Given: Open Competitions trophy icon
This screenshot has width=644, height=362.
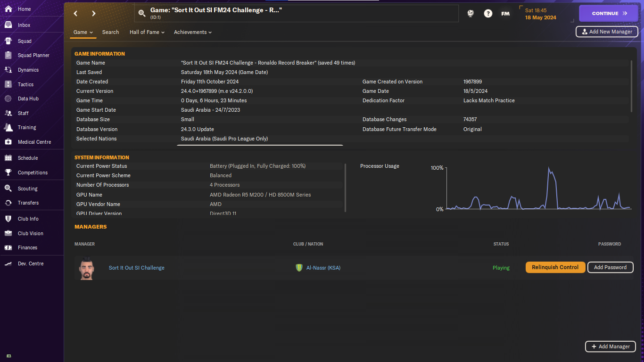Looking at the screenshot, I should pyautogui.click(x=8, y=173).
